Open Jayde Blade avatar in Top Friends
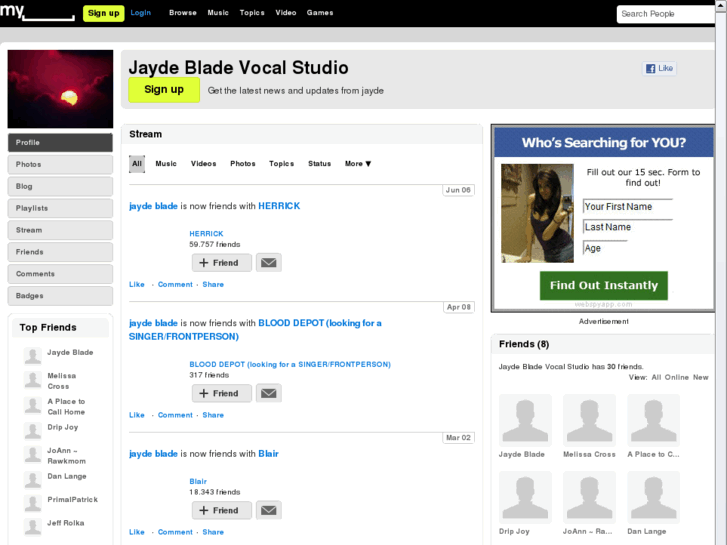Screen dimensions: 727x545 click(x=32, y=356)
